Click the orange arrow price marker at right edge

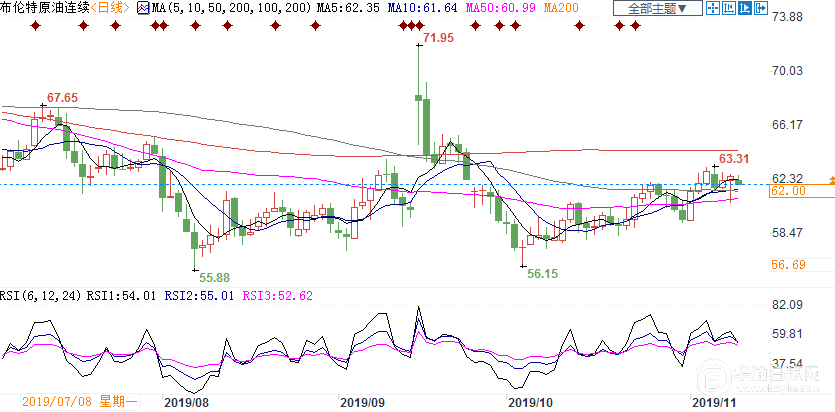coord(832,180)
